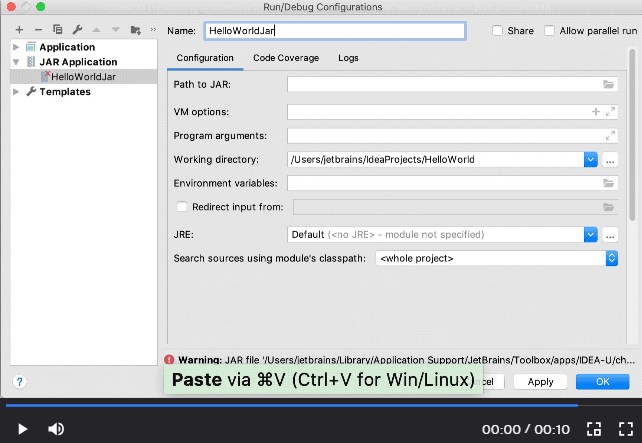The height and width of the screenshot is (443, 642).
Task: Click the red warning icon
Action: click(x=169, y=359)
